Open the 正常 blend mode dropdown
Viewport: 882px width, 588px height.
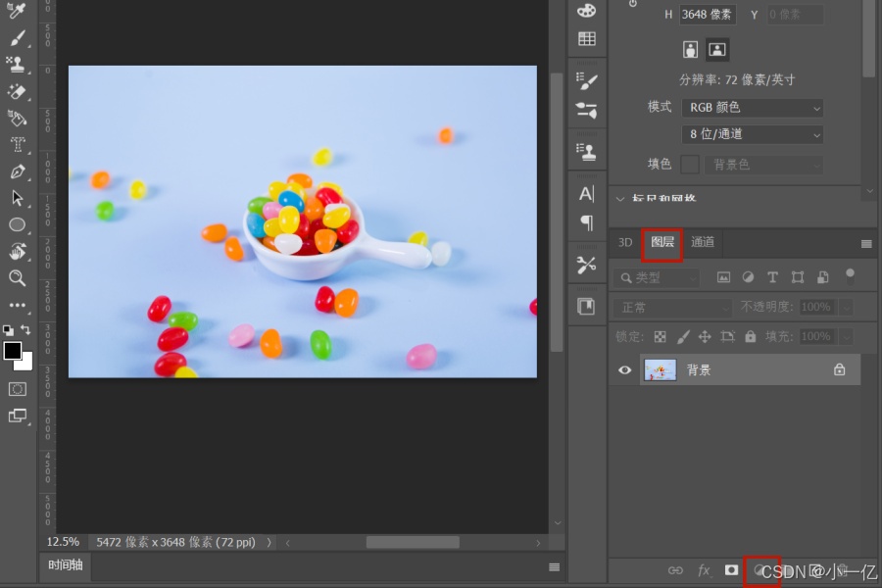[x=671, y=307]
